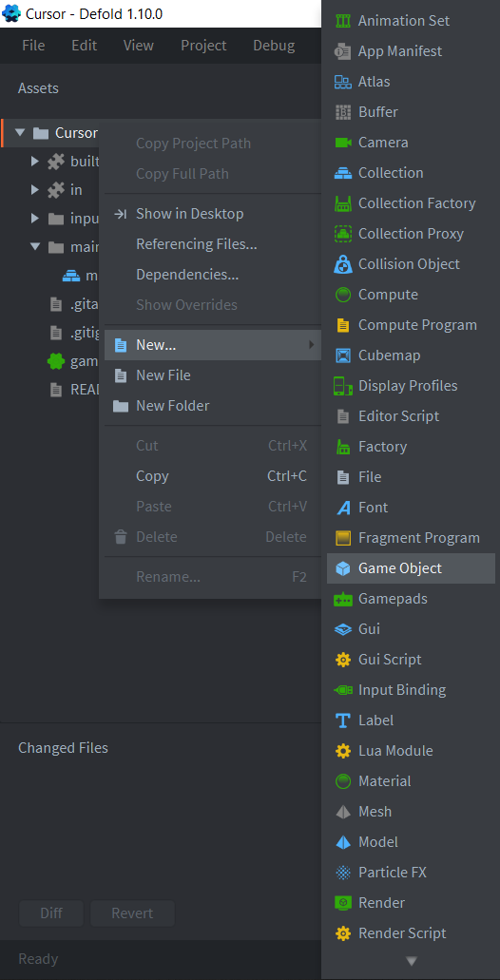Choose the Label T icon
500x980 pixels.
343,721
